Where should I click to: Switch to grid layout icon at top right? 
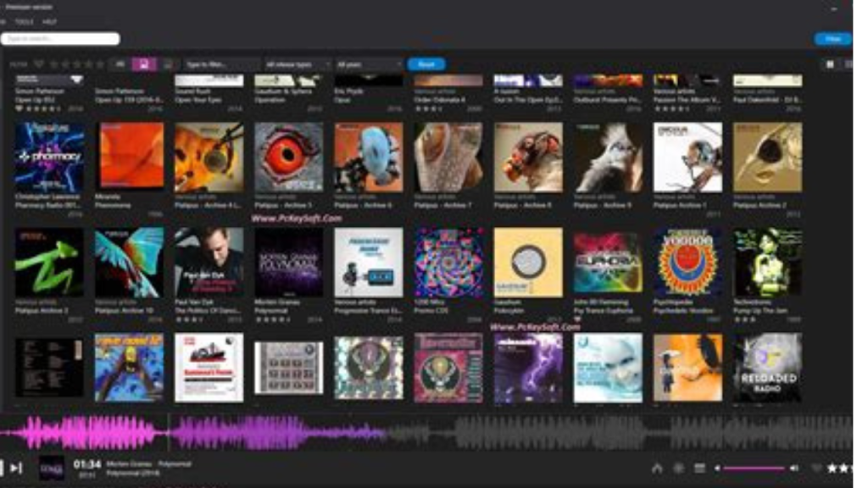tap(830, 64)
